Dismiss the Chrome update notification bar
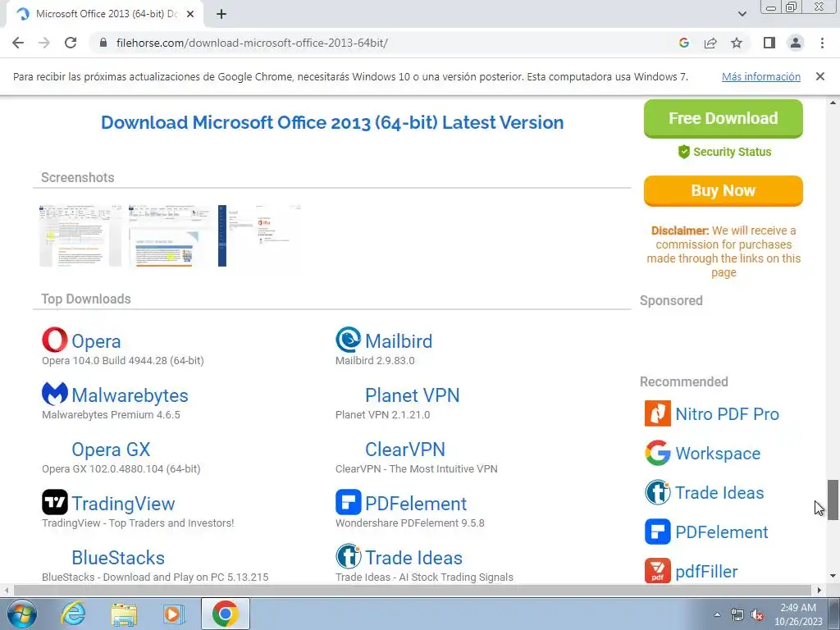Screen dimensions: 840x630 819,76
